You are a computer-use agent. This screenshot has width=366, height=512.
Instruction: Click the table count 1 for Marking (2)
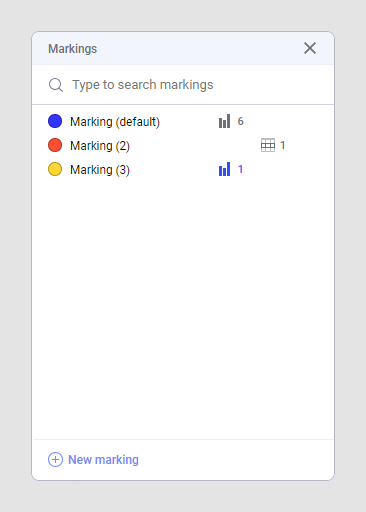pyautogui.click(x=283, y=145)
